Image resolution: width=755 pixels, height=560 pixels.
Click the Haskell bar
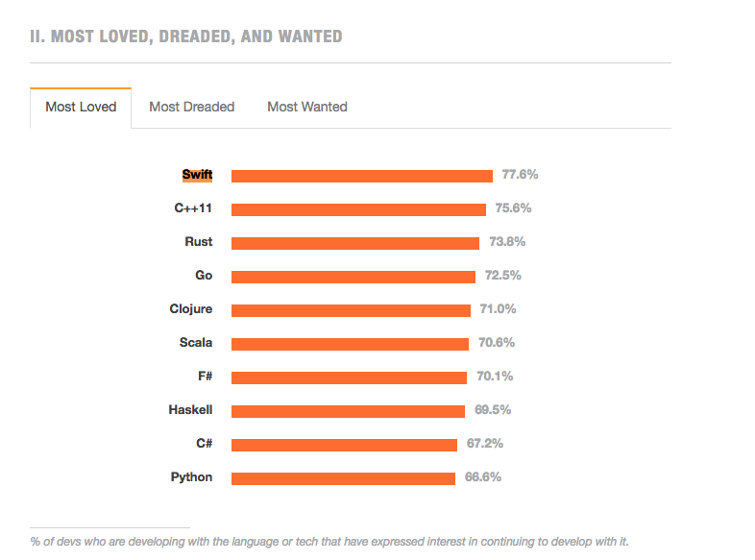[348, 411]
